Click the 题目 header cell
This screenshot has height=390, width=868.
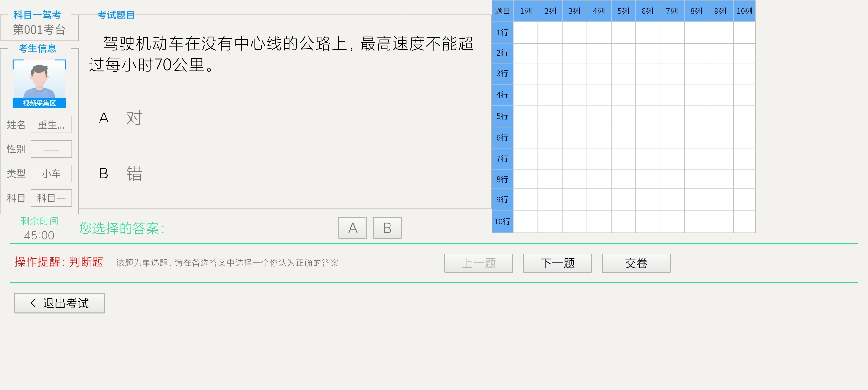502,11
